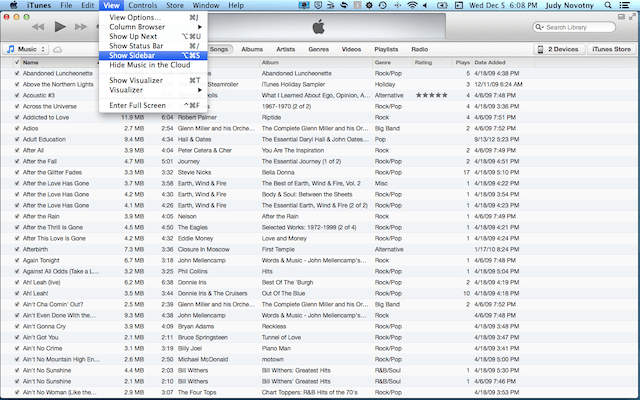Open Notification Center in the menu bar

[x=624, y=5]
